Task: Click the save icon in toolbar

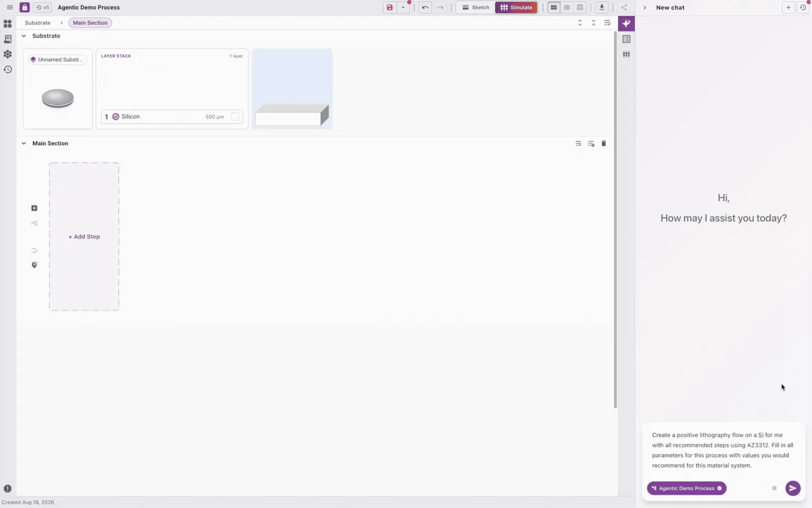Action: [390, 8]
